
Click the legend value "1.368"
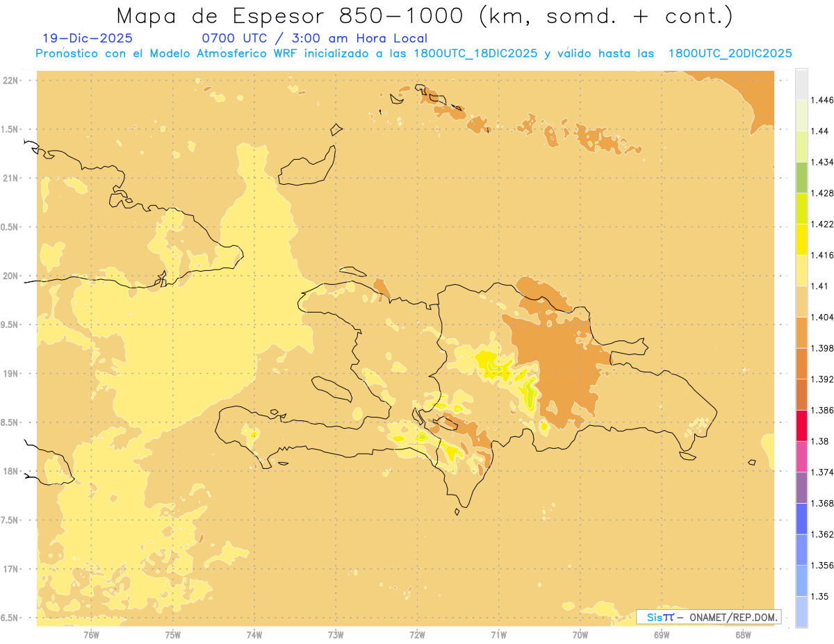pos(823,503)
